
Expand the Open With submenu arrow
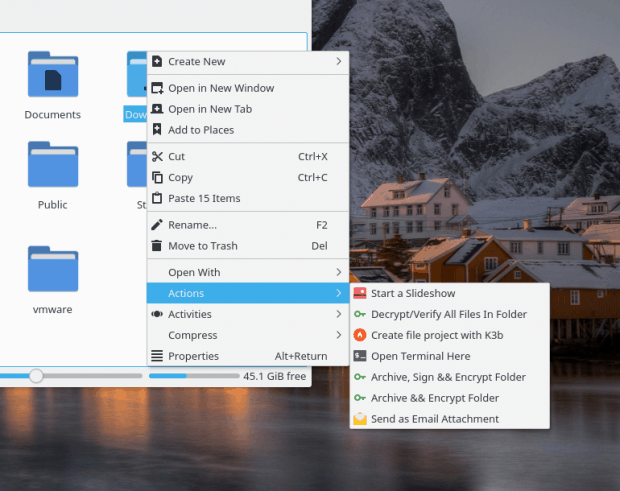339,272
